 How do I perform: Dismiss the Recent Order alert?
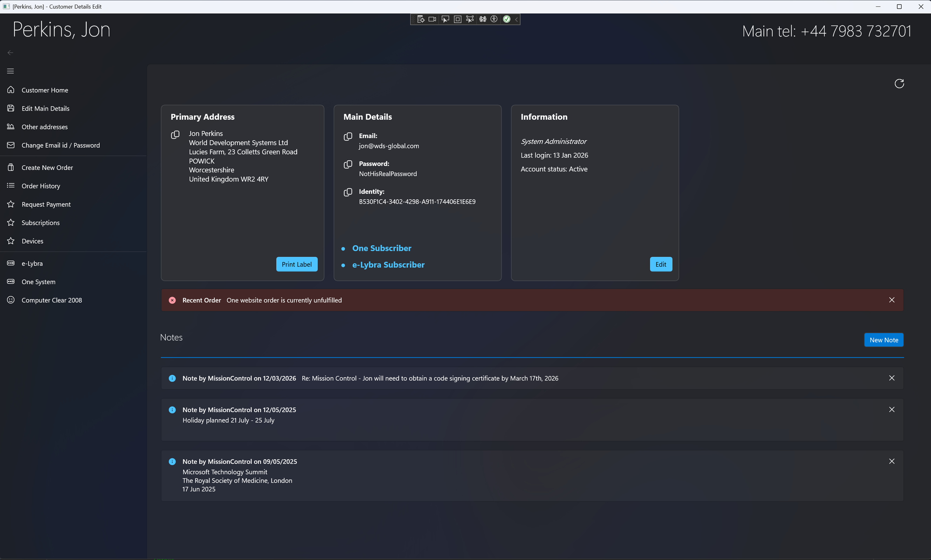click(891, 300)
